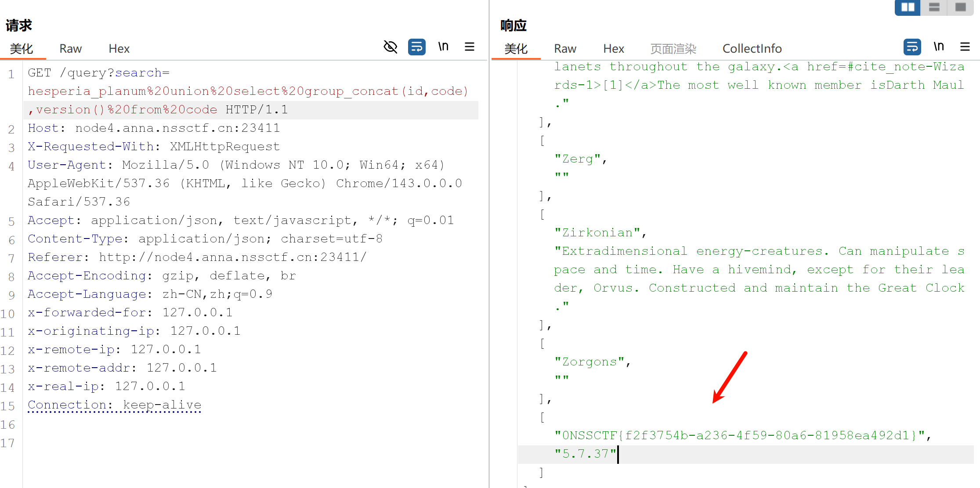This screenshot has height=488, width=980.
Task: Open the response Hex tab
Action: tap(614, 48)
